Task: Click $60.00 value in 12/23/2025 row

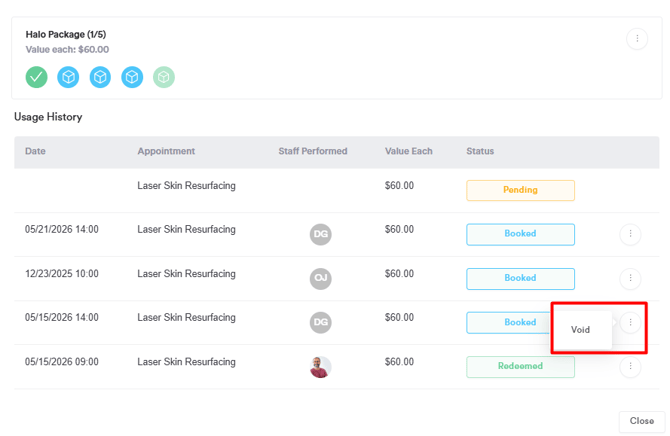Action: [x=399, y=274]
